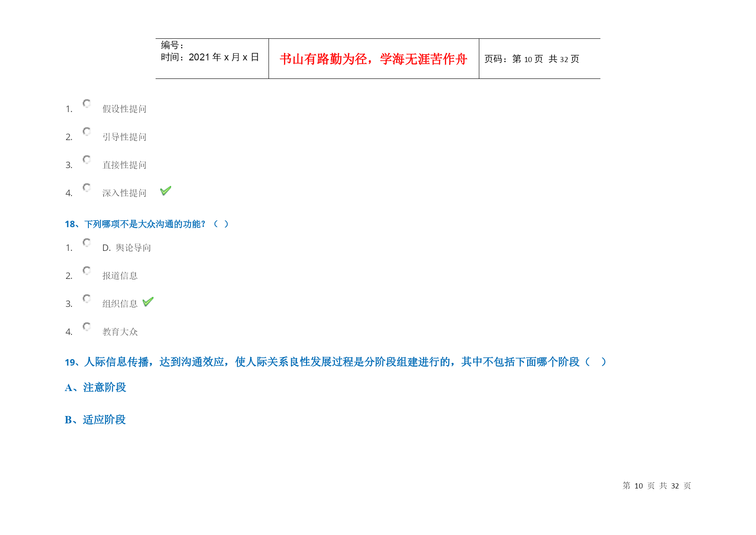
Task: Select radio button for 教育大众
Action: tap(87, 326)
